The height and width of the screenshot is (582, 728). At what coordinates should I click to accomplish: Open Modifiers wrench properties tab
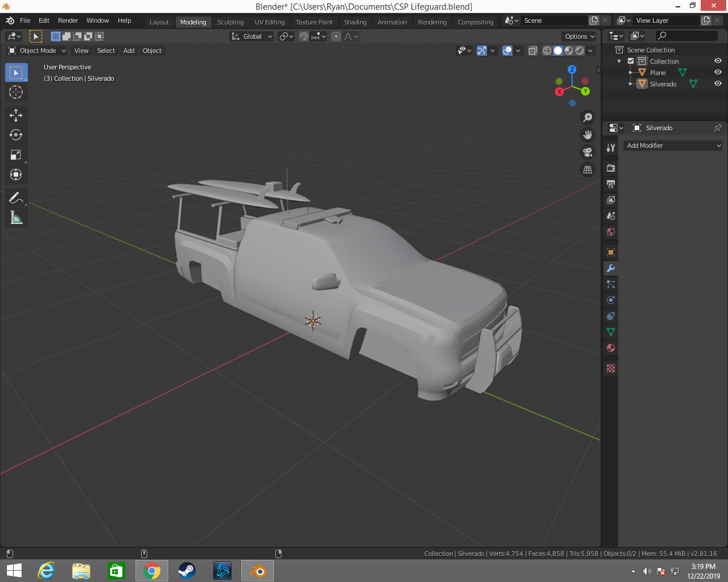pyautogui.click(x=611, y=268)
